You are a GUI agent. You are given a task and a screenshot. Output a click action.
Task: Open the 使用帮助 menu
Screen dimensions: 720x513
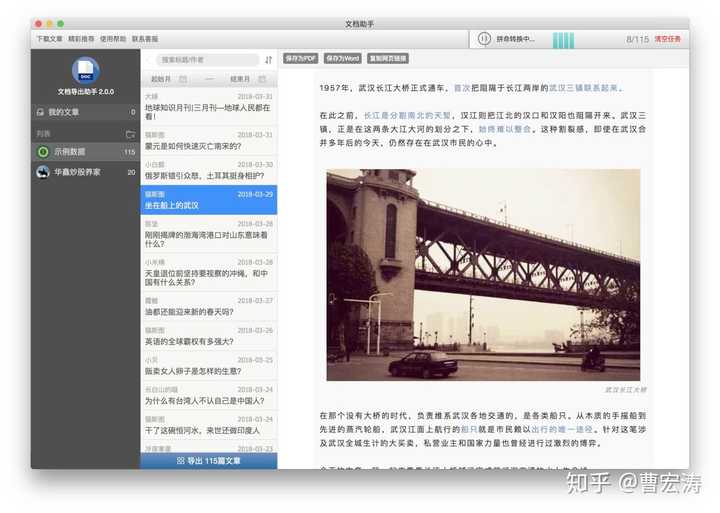(113, 39)
